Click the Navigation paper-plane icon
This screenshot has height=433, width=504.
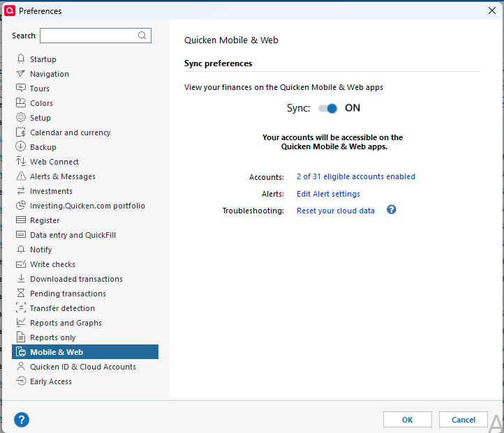[20, 73]
